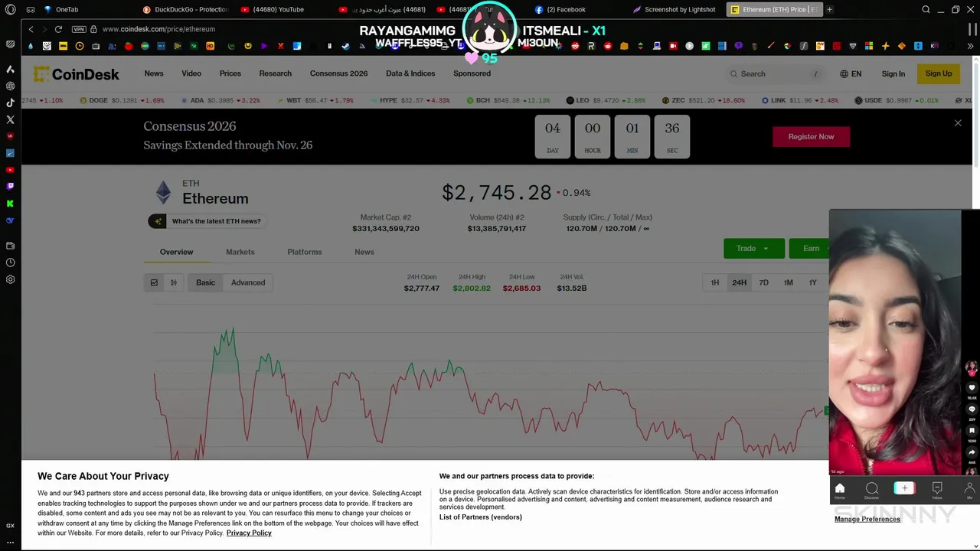Click the VPN badge in address bar
The width and height of the screenshot is (980, 551).
pos(79,29)
